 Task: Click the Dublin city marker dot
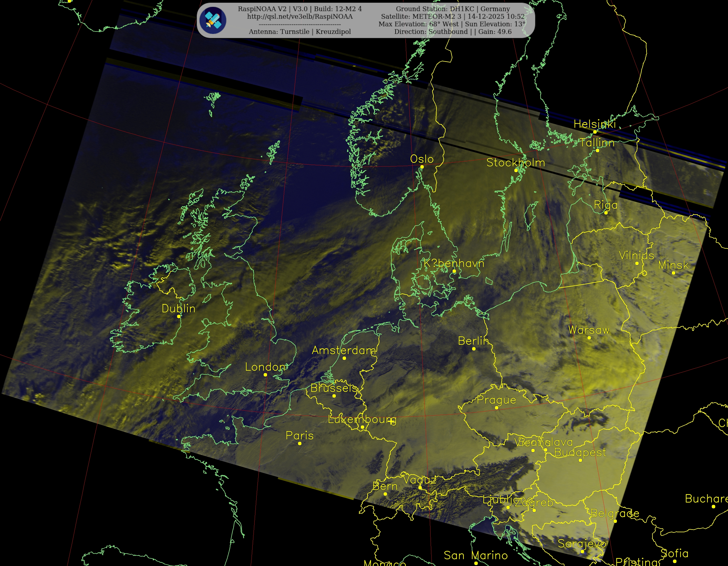179,317
